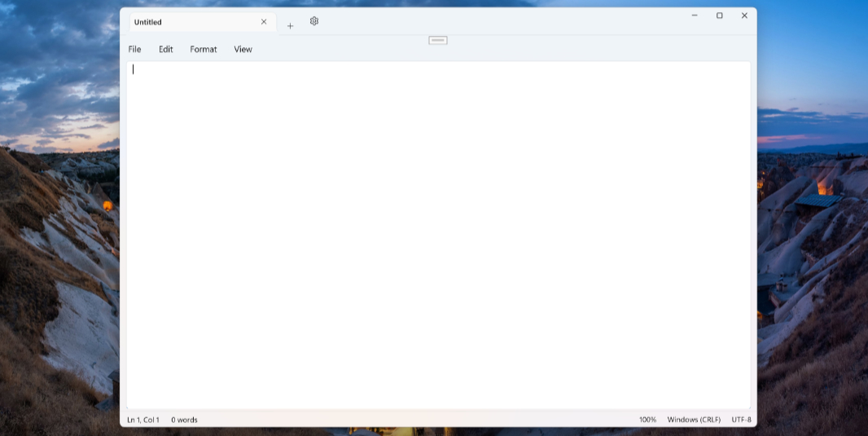This screenshot has height=436, width=868.
Task: Open Notepad settings gear icon
Action: pos(313,21)
